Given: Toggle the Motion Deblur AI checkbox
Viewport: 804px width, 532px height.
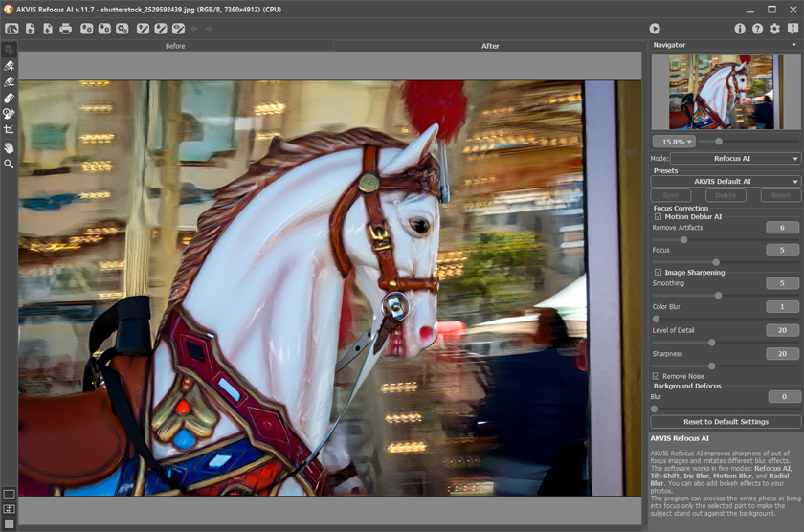Looking at the screenshot, I should pos(658,217).
